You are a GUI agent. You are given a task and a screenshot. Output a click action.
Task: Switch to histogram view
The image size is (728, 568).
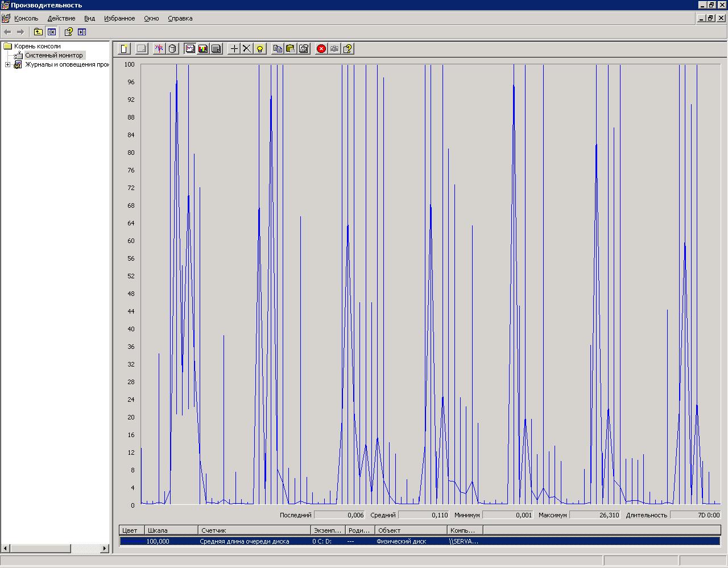coord(203,49)
